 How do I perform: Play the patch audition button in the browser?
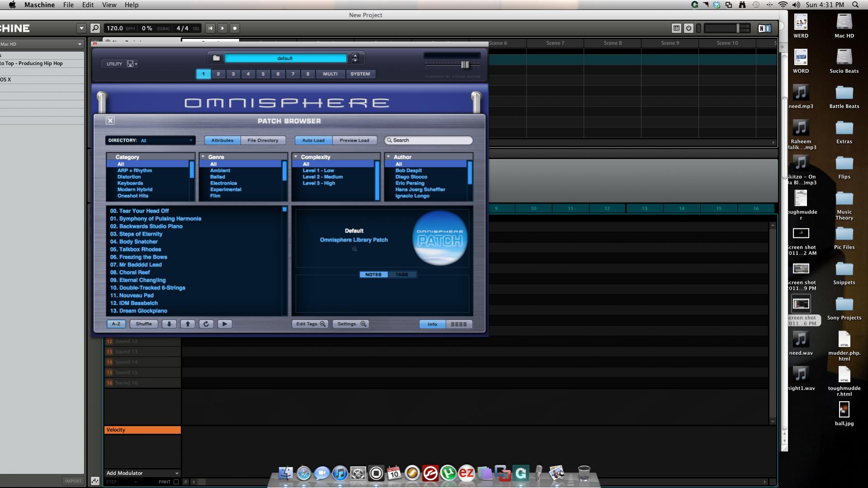click(x=225, y=324)
